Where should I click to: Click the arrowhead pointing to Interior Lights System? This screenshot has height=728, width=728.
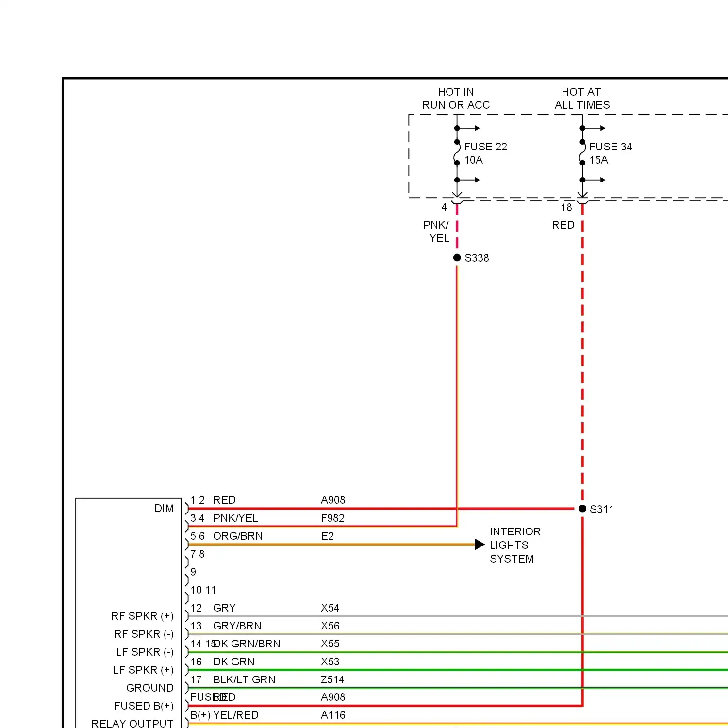[480, 545]
